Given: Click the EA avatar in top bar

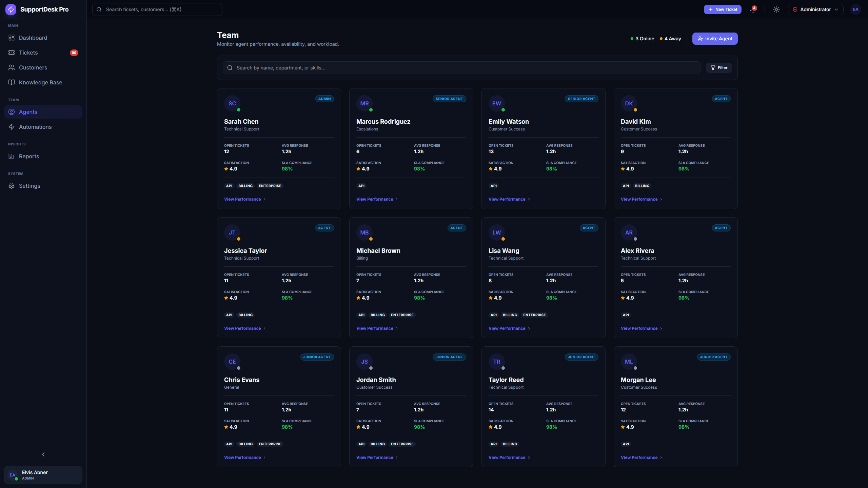Looking at the screenshot, I should coord(855,9).
